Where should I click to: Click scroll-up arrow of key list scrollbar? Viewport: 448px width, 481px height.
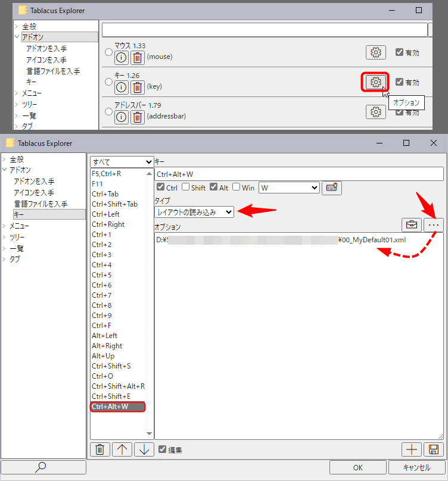coord(149,174)
